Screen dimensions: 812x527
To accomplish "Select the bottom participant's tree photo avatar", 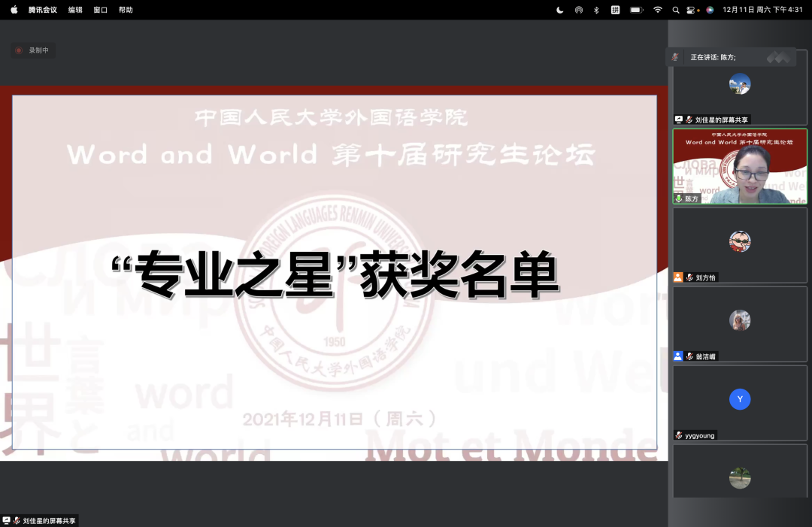I will click(740, 478).
